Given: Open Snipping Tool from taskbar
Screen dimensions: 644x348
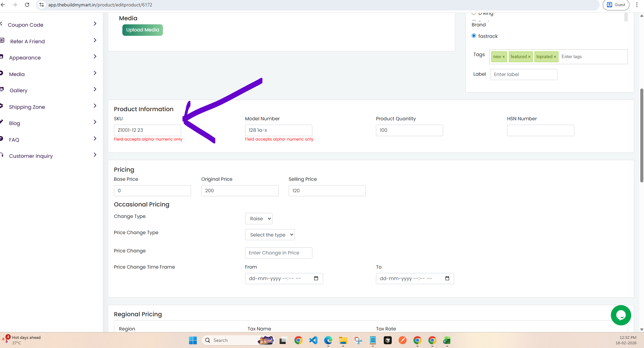Looking at the screenshot, I should (x=358, y=340).
